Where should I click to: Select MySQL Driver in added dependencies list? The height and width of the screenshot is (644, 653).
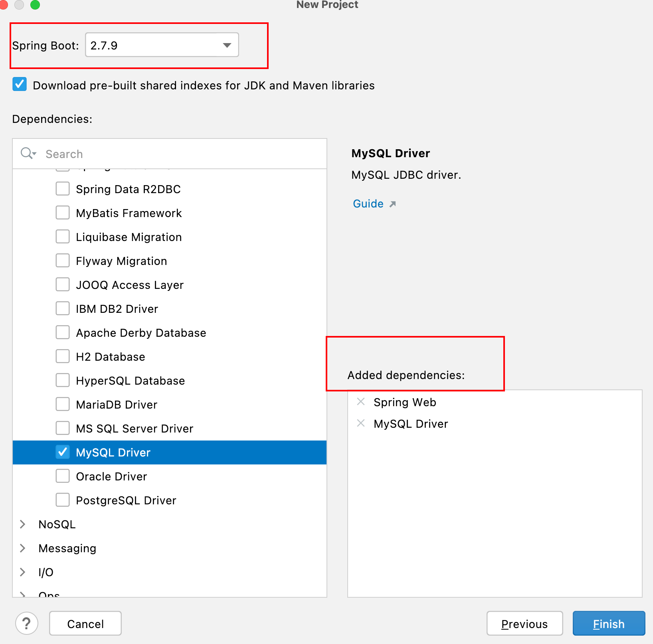pos(411,424)
